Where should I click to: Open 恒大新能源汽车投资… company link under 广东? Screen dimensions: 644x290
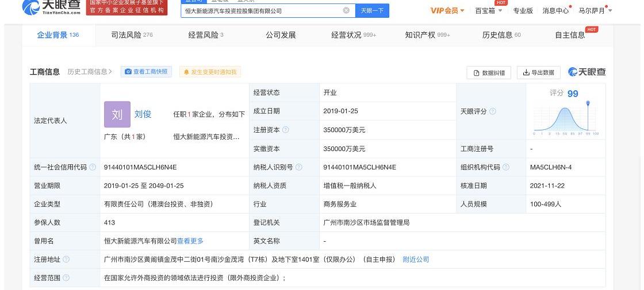point(206,137)
